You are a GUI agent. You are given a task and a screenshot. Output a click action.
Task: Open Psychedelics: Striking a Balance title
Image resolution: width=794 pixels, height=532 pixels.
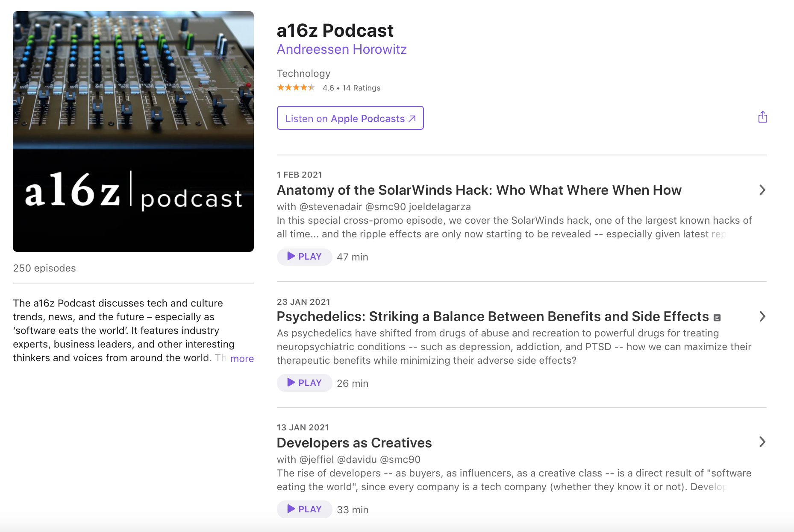pos(493,316)
